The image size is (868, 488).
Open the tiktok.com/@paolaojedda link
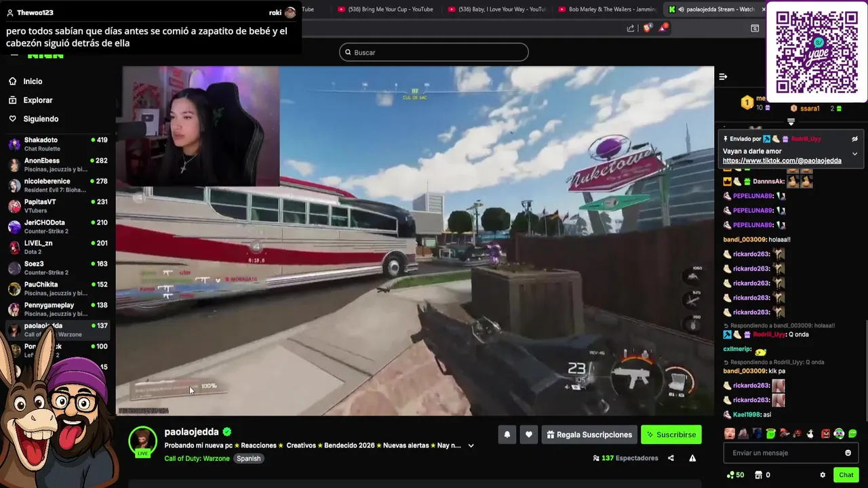point(782,161)
